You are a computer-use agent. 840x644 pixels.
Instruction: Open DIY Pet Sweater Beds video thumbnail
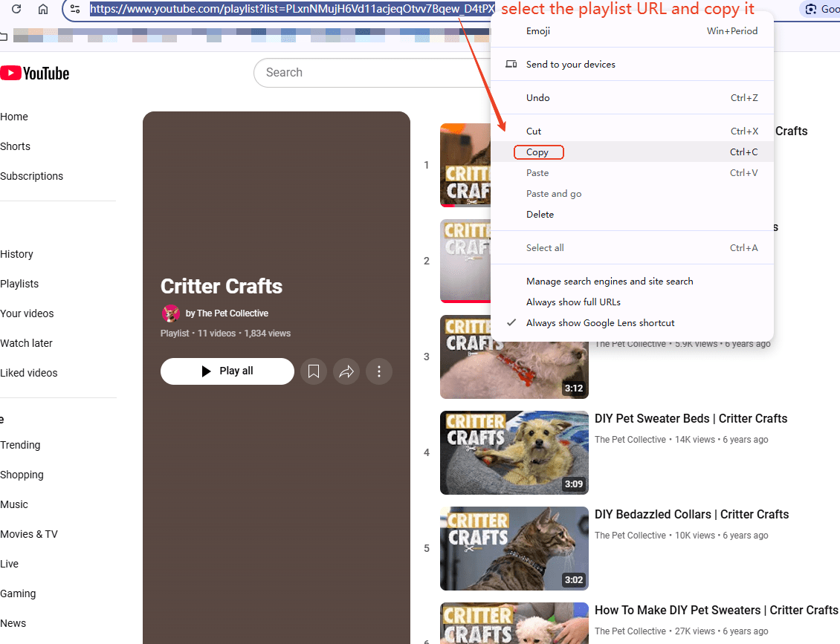[514, 452]
